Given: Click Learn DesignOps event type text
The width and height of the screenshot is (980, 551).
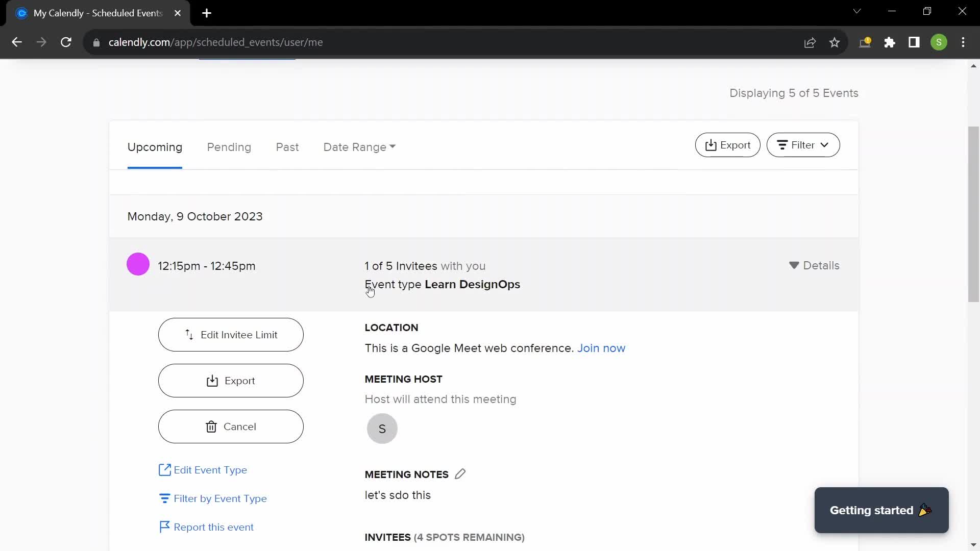Looking at the screenshot, I should (x=472, y=284).
